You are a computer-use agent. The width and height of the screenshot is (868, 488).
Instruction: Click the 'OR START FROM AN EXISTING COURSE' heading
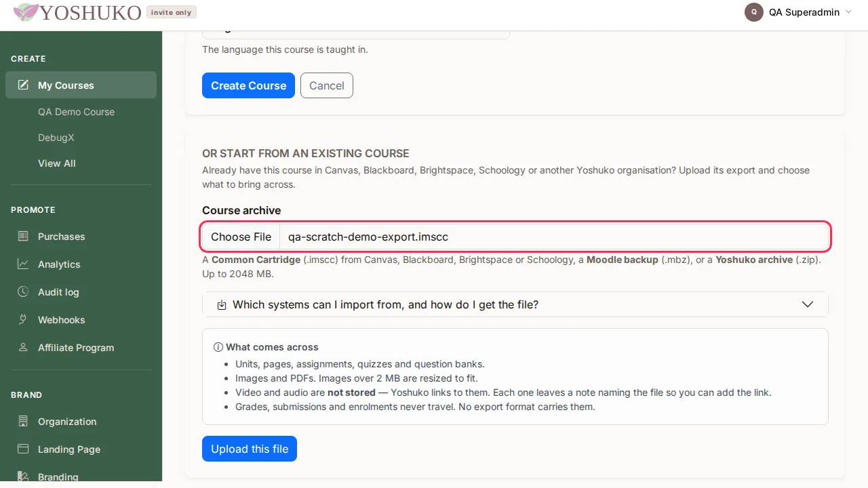click(x=306, y=153)
